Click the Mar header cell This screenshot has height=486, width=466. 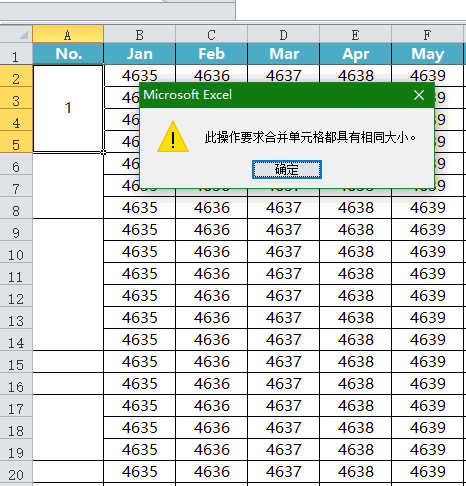point(284,53)
